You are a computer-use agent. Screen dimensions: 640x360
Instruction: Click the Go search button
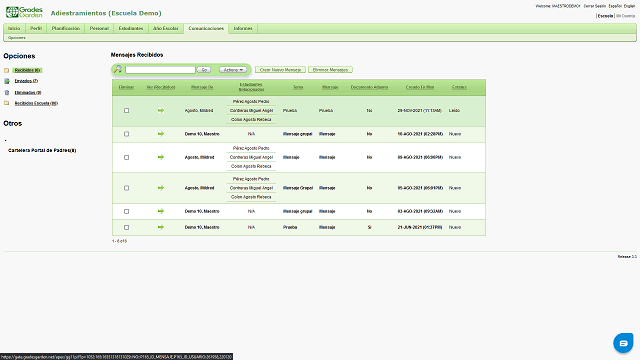(x=204, y=70)
